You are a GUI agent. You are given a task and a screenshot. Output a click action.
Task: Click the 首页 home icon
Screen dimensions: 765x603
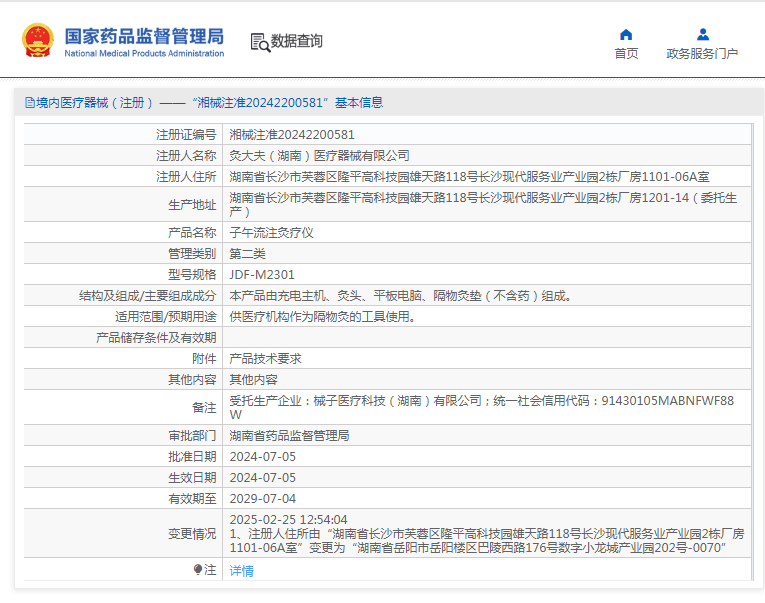pyautogui.click(x=626, y=35)
